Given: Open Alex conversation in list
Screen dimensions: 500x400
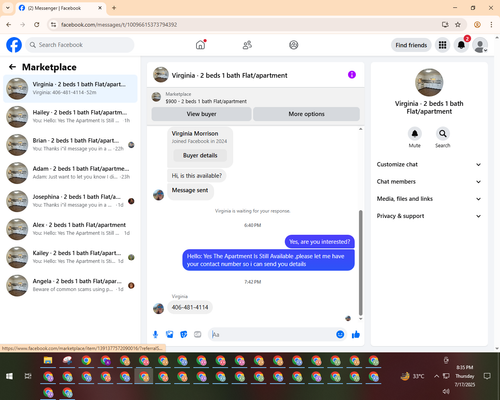Looking at the screenshot, I should [70, 229].
